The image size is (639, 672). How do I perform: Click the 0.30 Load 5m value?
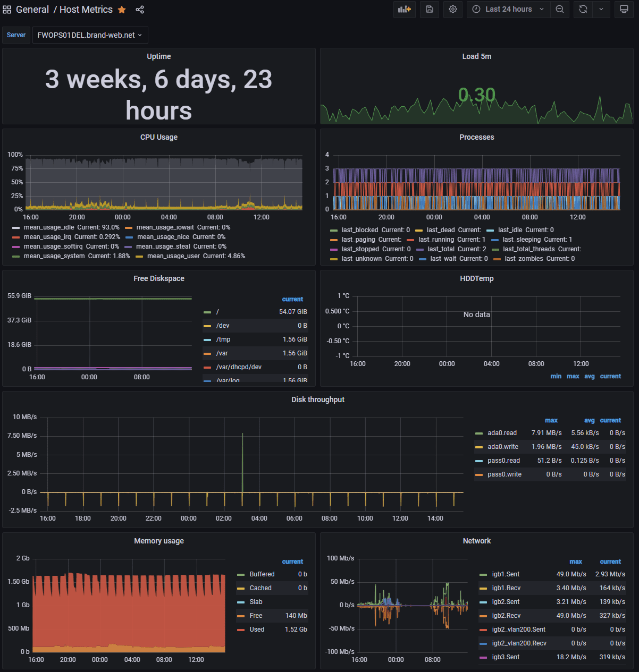pos(477,95)
